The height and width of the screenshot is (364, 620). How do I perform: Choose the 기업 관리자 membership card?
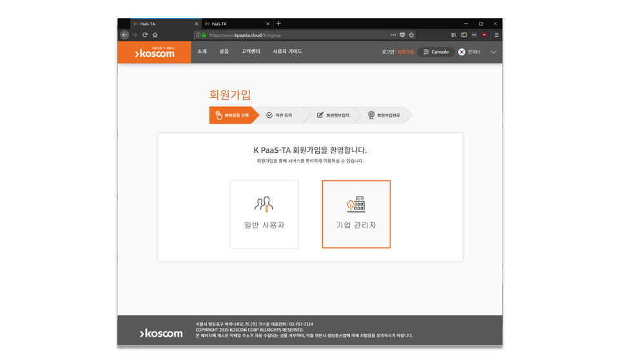click(356, 214)
